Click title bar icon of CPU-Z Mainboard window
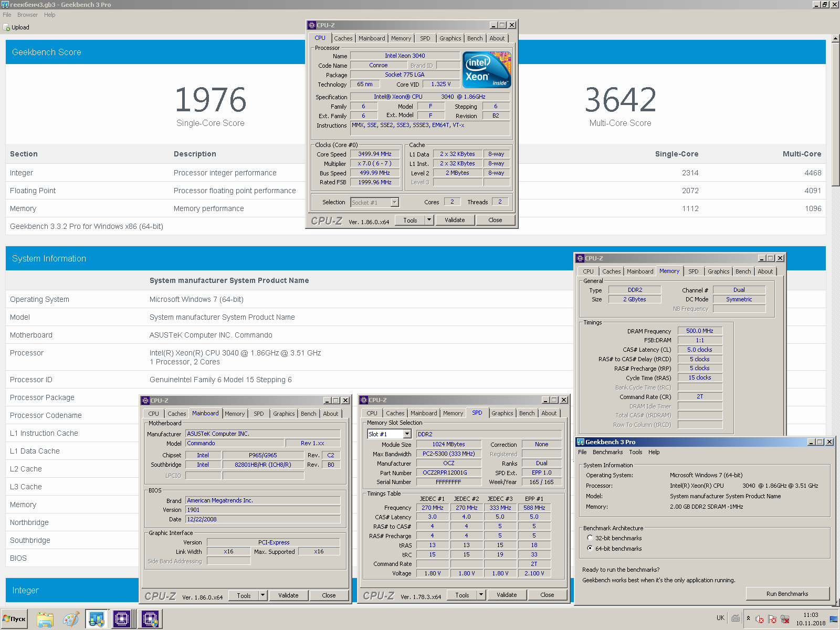The height and width of the screenshot is (630, 840). tap(145, 401)
